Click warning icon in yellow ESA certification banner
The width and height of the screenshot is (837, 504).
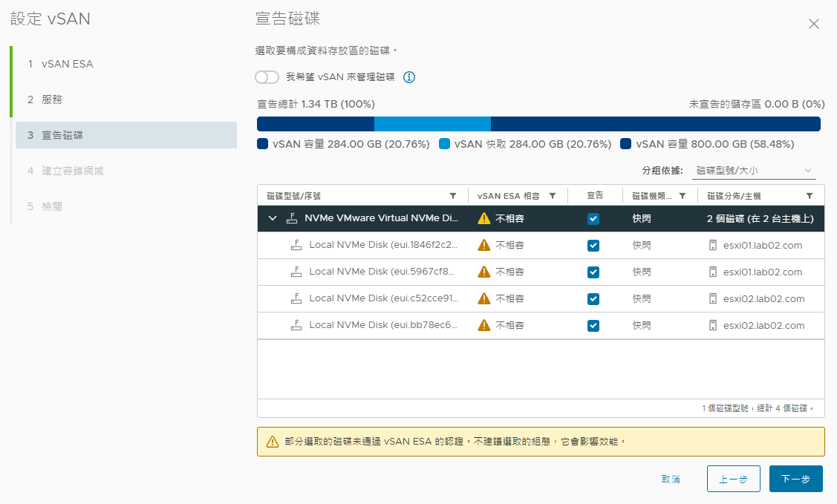coord(273,442)
